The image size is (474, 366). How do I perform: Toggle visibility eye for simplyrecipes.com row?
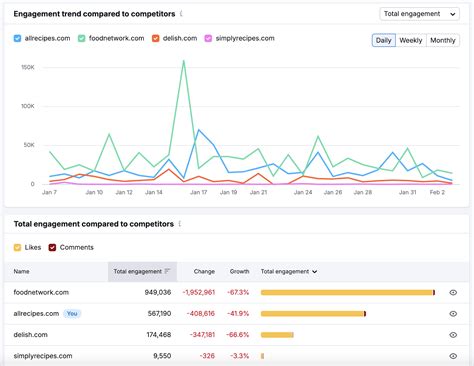453,356
